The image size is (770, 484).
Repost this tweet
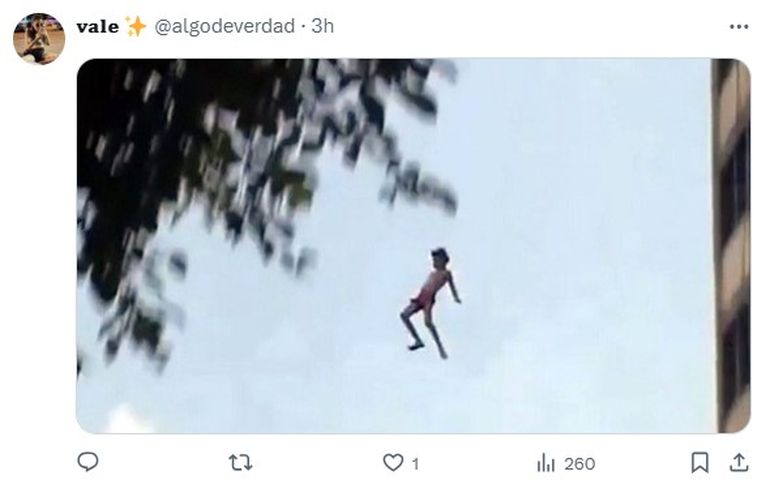click(x=240, y=462)
